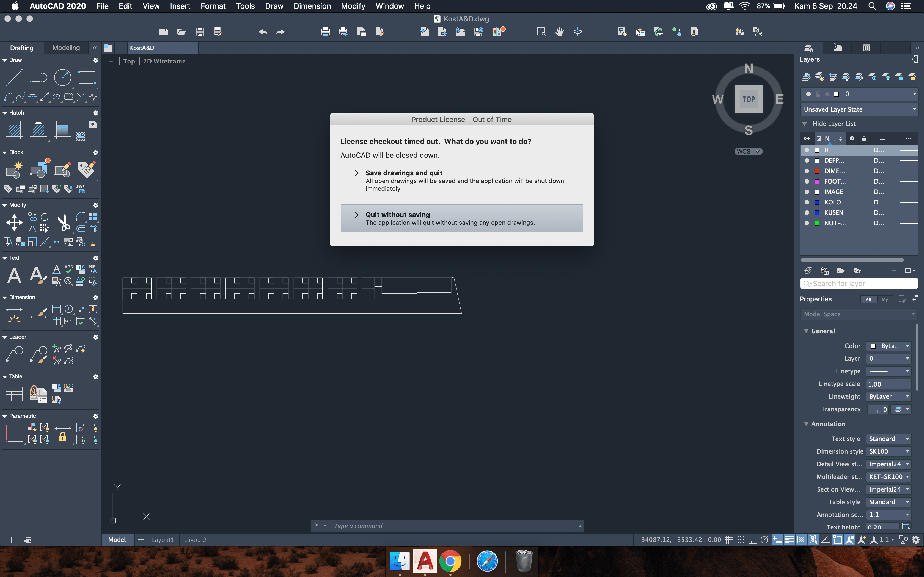Select the Circle tool in the Draw panel
The height and width of the screenshot is (577, 924).
pos(62,77)
